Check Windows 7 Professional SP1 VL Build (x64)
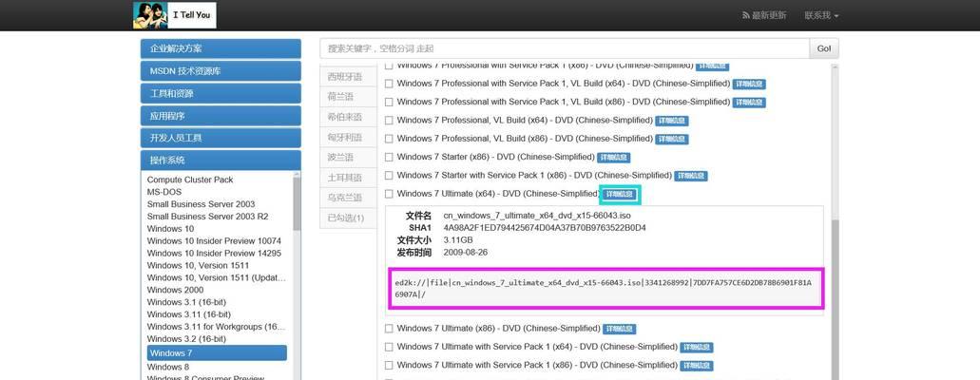The width and height of the screenshot is (980, 380). pyautogui.click(x=389, y=84)
